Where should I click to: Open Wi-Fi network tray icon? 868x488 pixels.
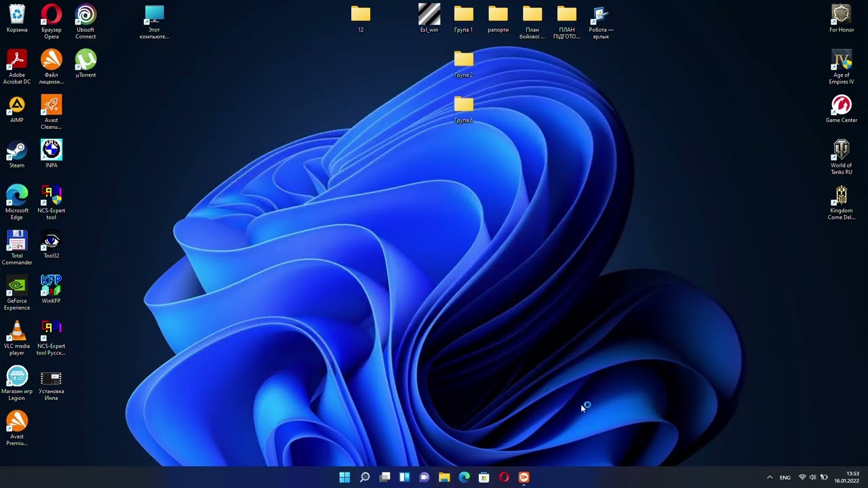click(802, 477)
